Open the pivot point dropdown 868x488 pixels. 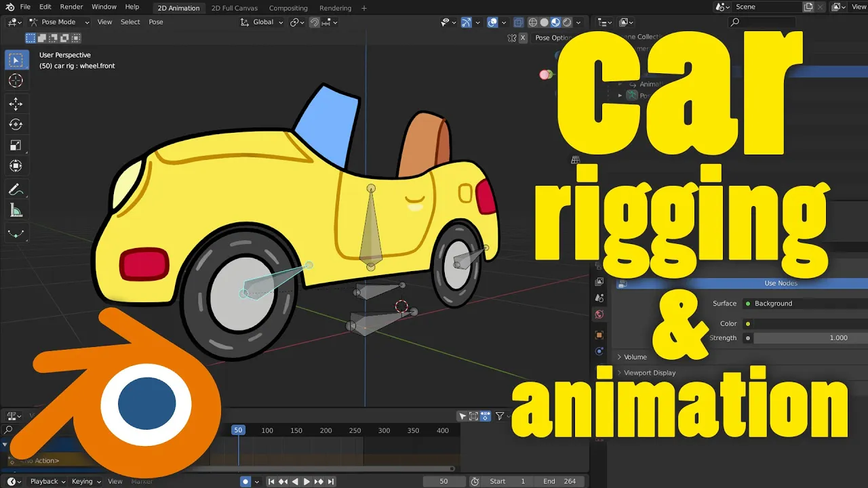pos(298,22)
